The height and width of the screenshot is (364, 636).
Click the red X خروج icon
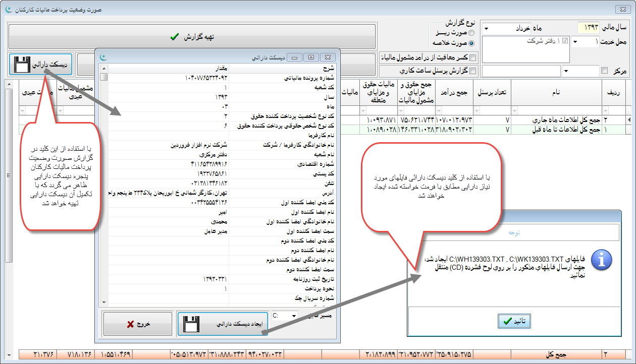click(130, 324)
